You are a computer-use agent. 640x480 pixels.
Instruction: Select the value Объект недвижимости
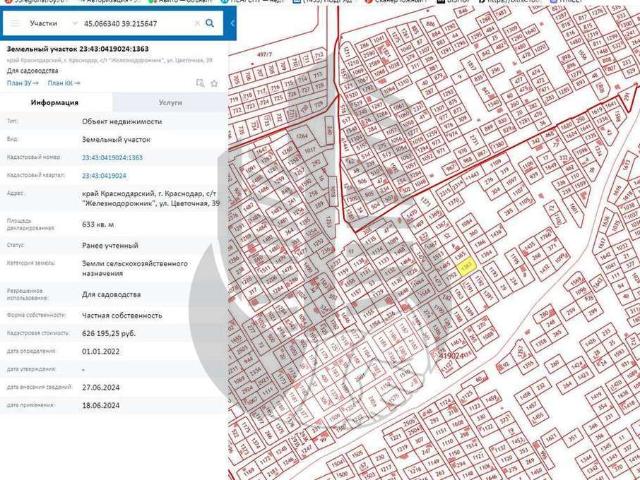click(122, 122)
